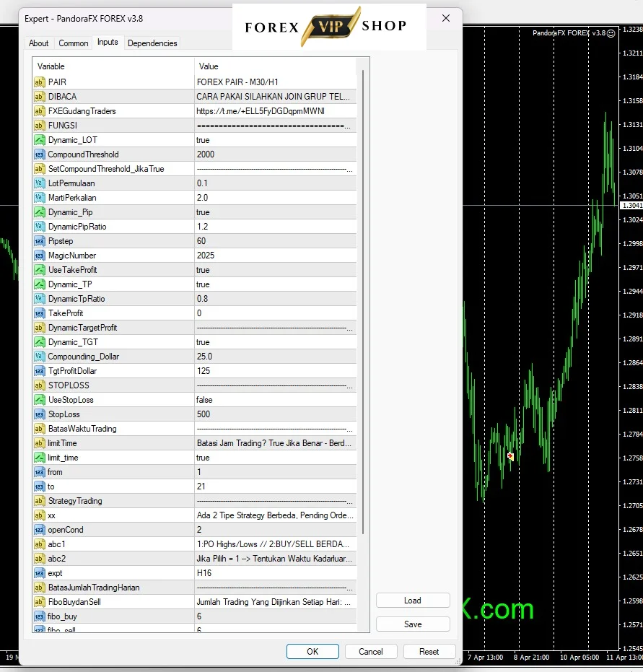Select the Dynamic_TGT value true
Image resolution: width=643 pixels, height=672 pixels.
[x=276, y=342]
